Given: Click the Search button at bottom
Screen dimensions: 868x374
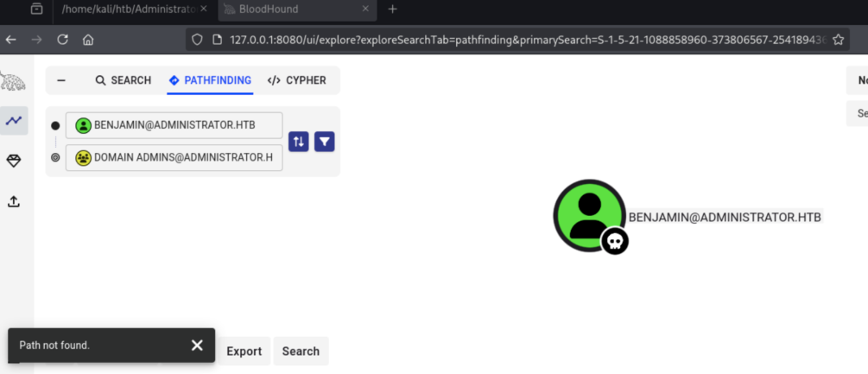Looking at the screenshot, I should tap(301, 352).
